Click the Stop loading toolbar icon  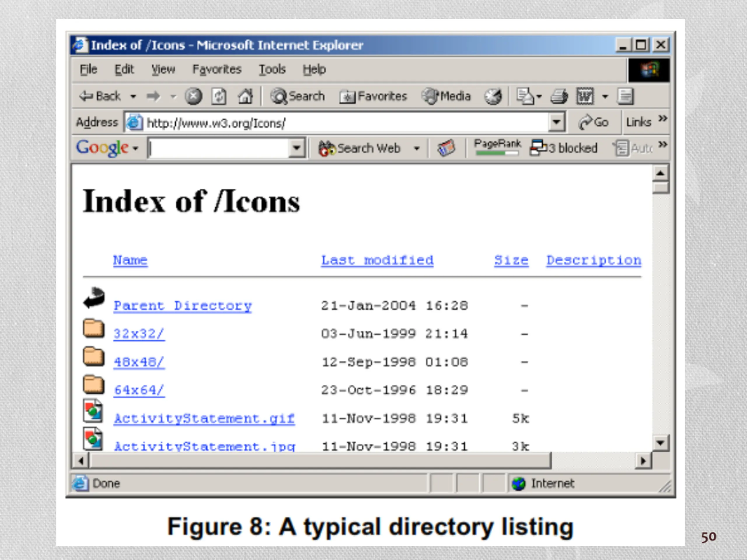tap(193, 96)
